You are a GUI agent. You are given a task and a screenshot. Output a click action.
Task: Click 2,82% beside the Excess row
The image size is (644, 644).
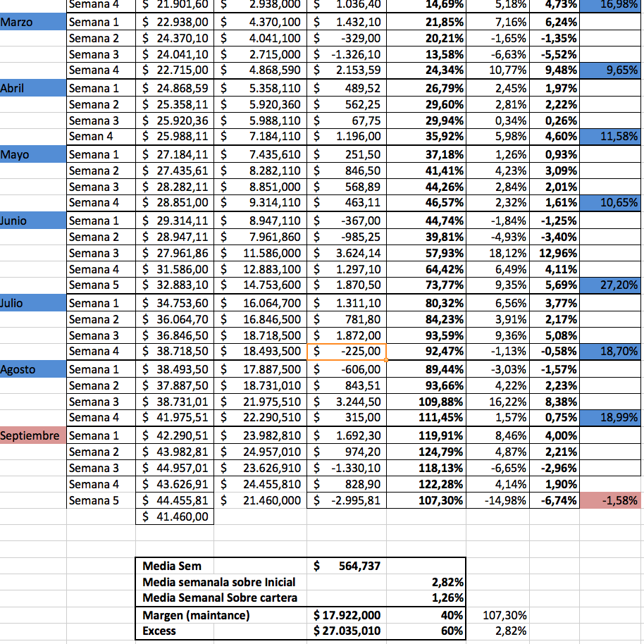point(497,631)
